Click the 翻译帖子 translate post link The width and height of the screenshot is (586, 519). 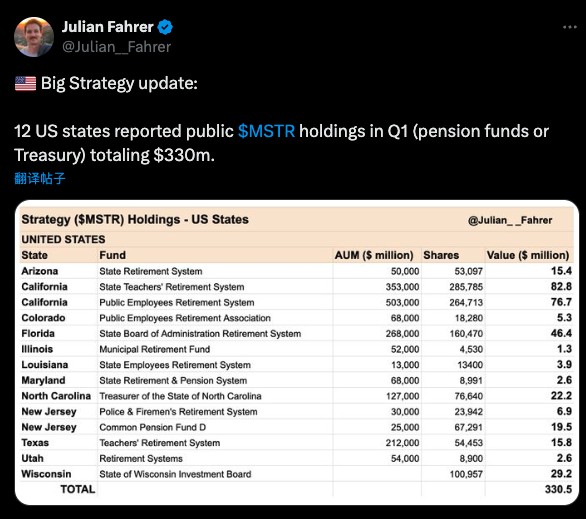40,178
